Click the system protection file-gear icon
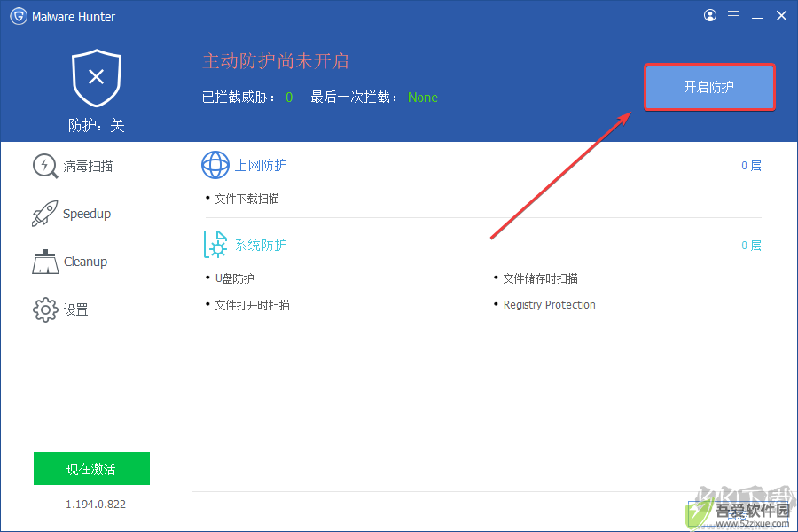The height and width of the screenshot is (532, 798). tap(215, 245)
